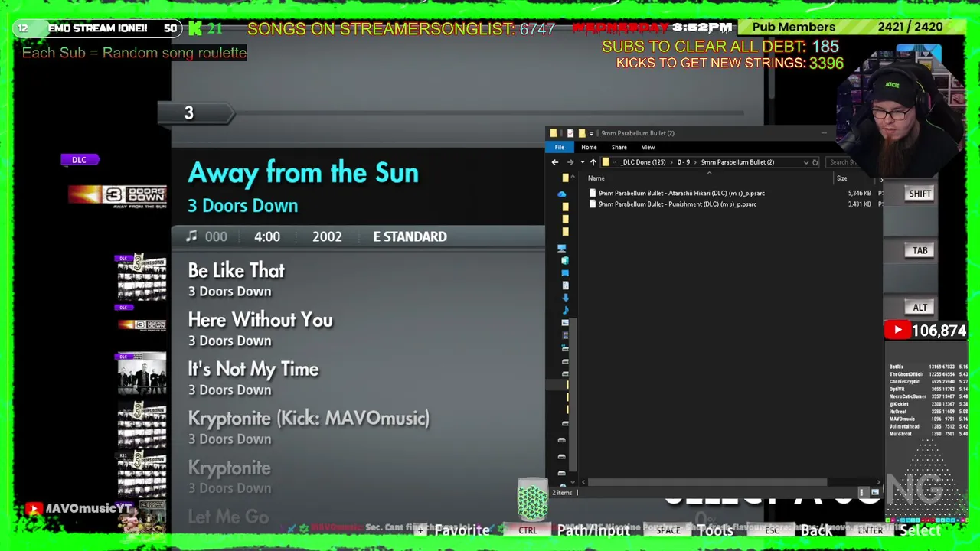Select file 9mm Parabellum Bullet - Punishment
980x551 pixels.
tap(678, 204)
